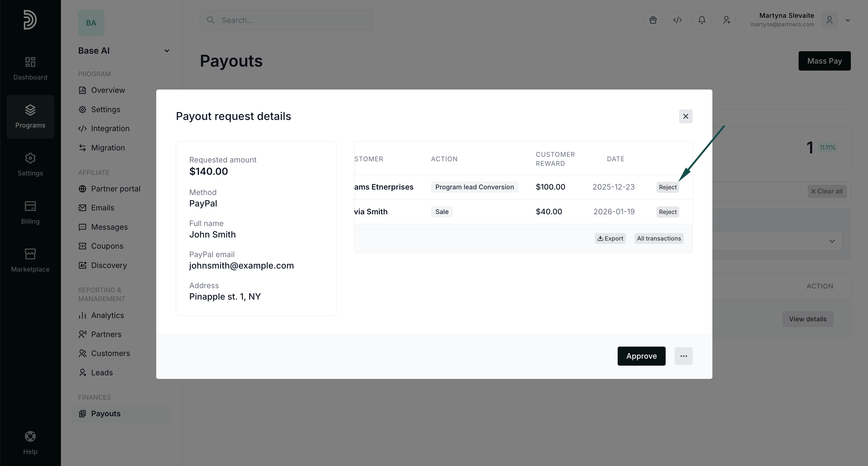The height and width of the screenshot is (466, 868).
Task: Click the All transactions button
Action: coord(659,238)
